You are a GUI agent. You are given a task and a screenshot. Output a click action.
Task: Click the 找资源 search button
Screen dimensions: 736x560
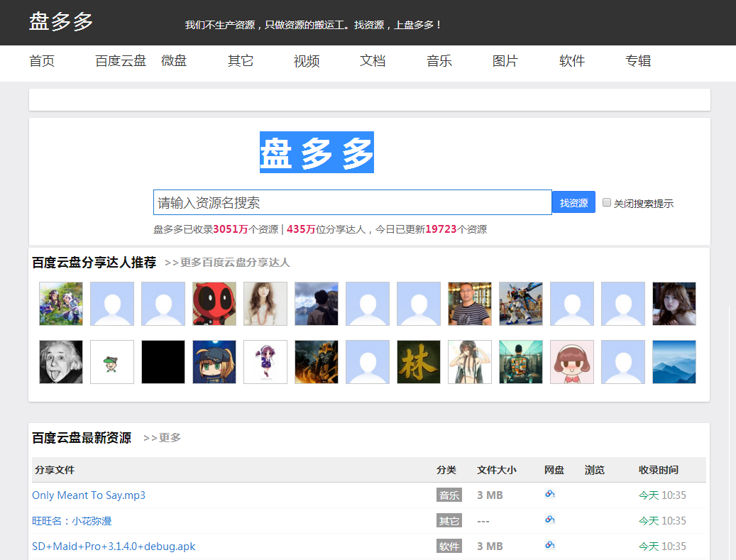coord(573,202)
